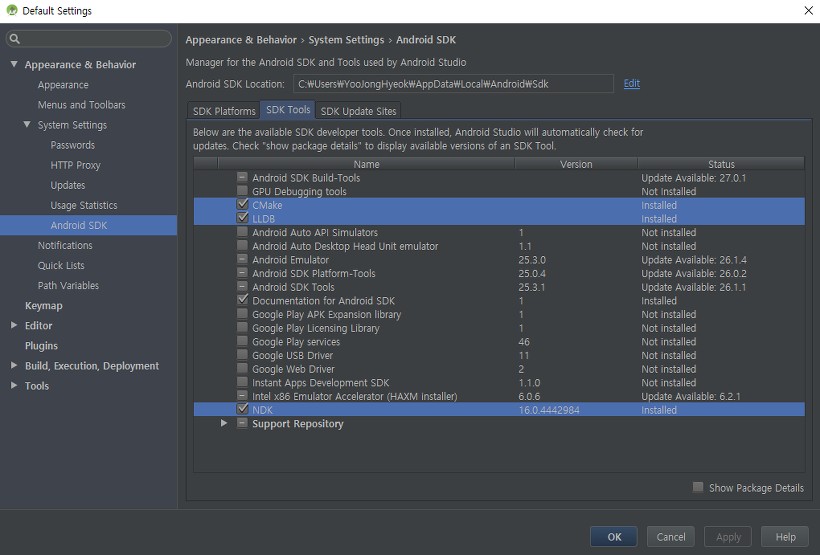Check Android Auto API Simulators checkbox
Screen dimensions: 820x555
(x=242, y=232)
